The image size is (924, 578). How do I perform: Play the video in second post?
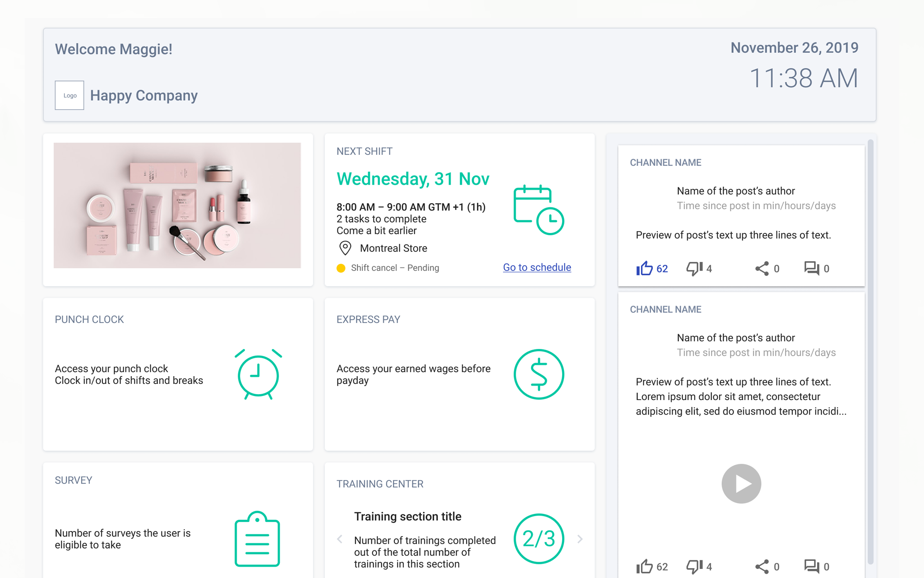pos(741,484)
